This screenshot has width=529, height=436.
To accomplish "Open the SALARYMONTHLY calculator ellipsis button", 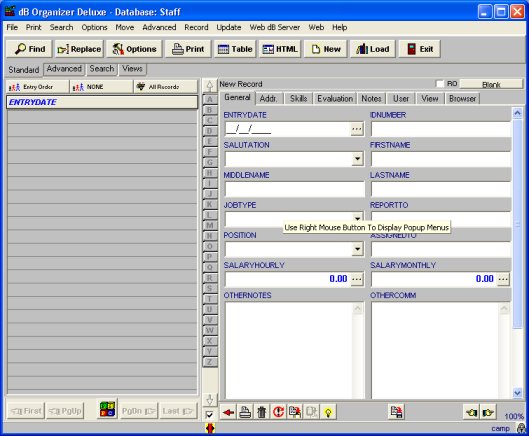I will [503, 279].
